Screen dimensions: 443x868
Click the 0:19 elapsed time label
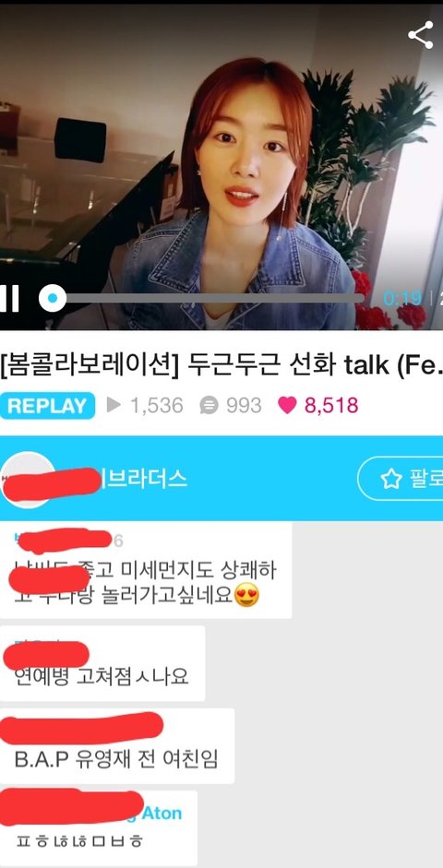click(x=402, y=298)
